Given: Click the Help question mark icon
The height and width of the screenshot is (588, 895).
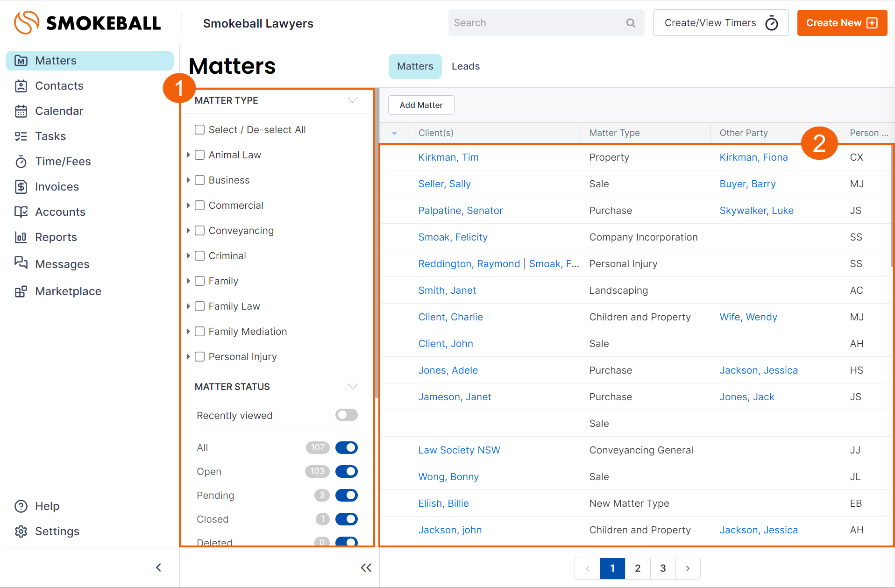Looking at the screenshot, I should pos(21,506).
